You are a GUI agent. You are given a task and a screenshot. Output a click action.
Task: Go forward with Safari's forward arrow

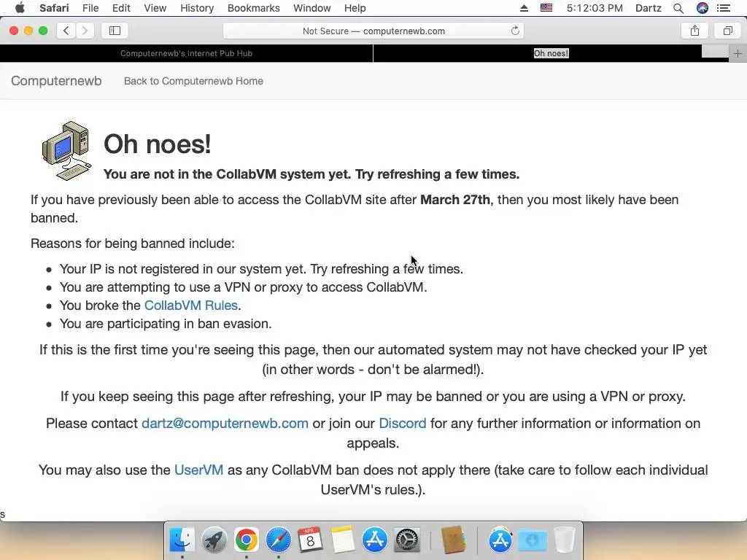85,31
